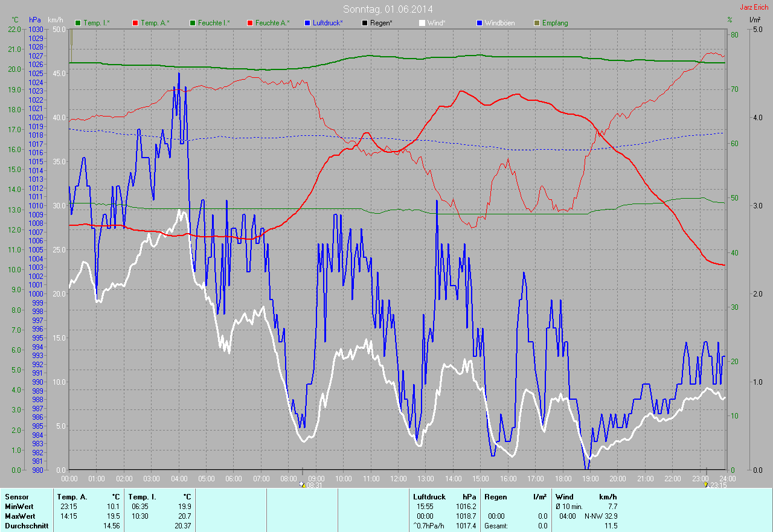Viewport: 773px width, 532px height.
Task: Click the average pressure value '1017.4'
Action: coord(465,526)
